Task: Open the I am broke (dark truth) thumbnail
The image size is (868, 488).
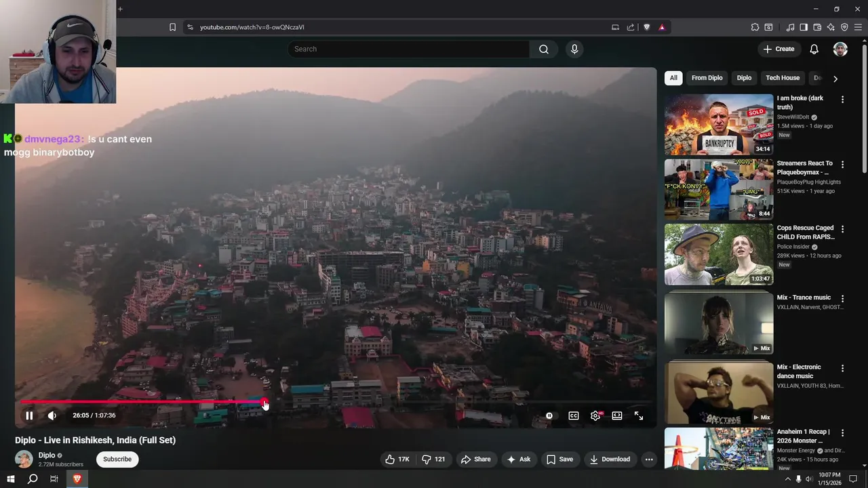Action: coord(719,125)
